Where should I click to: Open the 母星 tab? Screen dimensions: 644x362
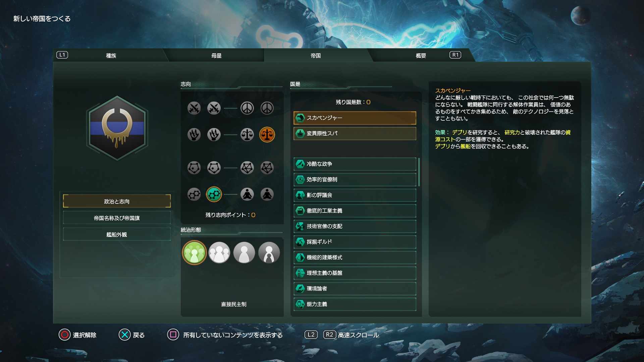click(x=216, y=56)
